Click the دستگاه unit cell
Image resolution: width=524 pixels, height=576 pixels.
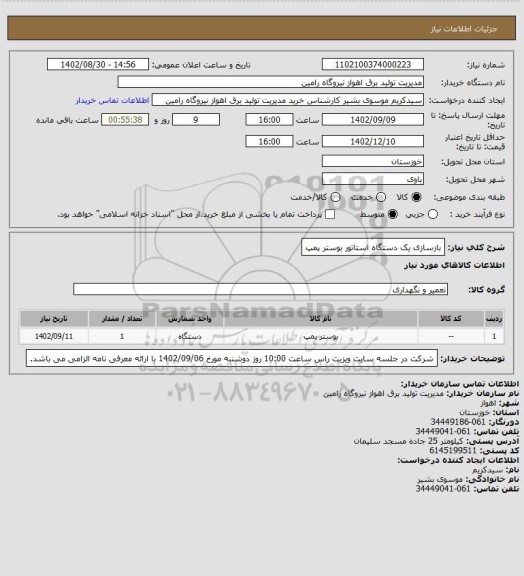pyautogui.click(x=190, y=336)
